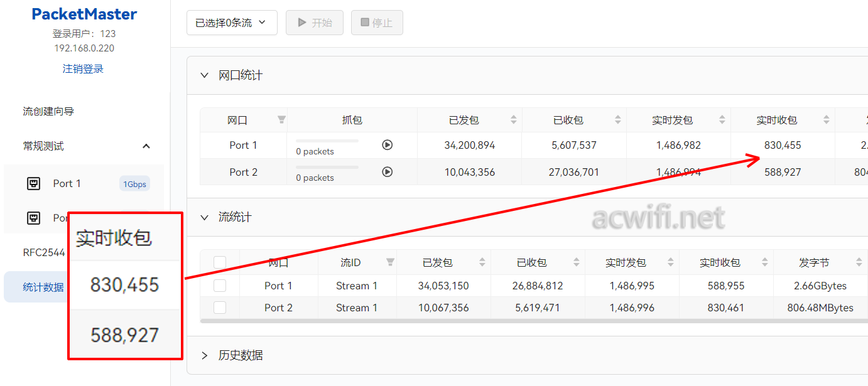Image resolution: width=868 pixels, height=386 pixels.
Task: Collapse the 网口统计 section
Action: tap(204, 75)
